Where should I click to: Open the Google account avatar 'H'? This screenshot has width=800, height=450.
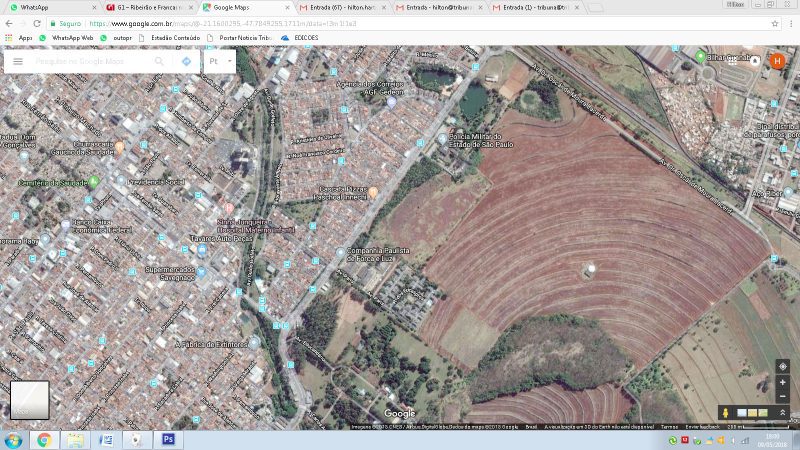tap(777, 60)
